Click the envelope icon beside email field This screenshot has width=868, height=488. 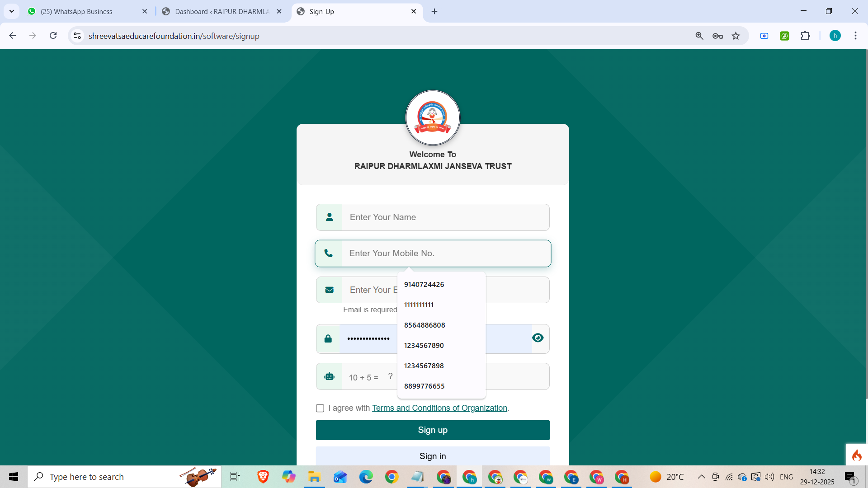(330, 290)
